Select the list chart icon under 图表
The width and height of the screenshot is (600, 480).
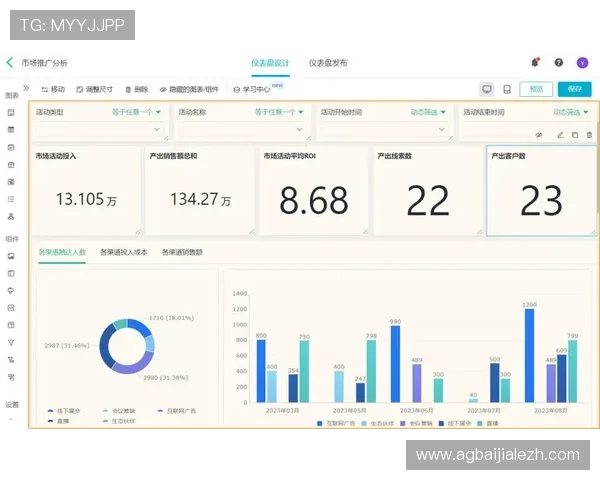[11, 199]
